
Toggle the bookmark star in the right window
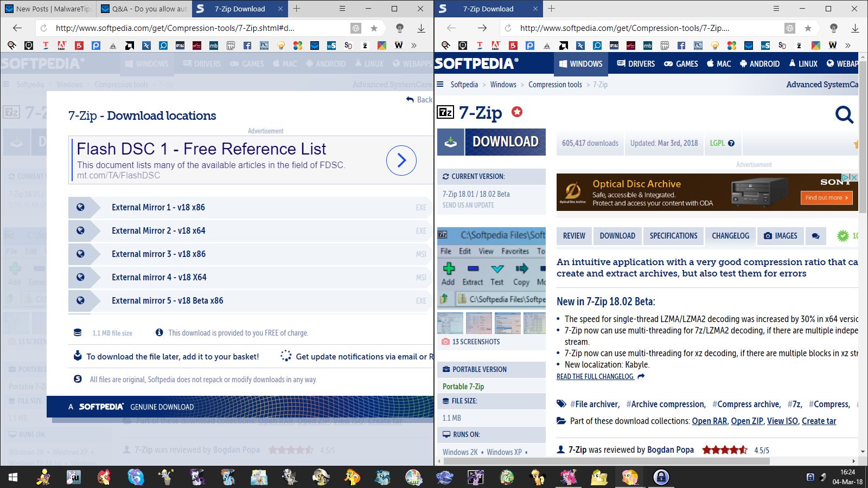808,28
